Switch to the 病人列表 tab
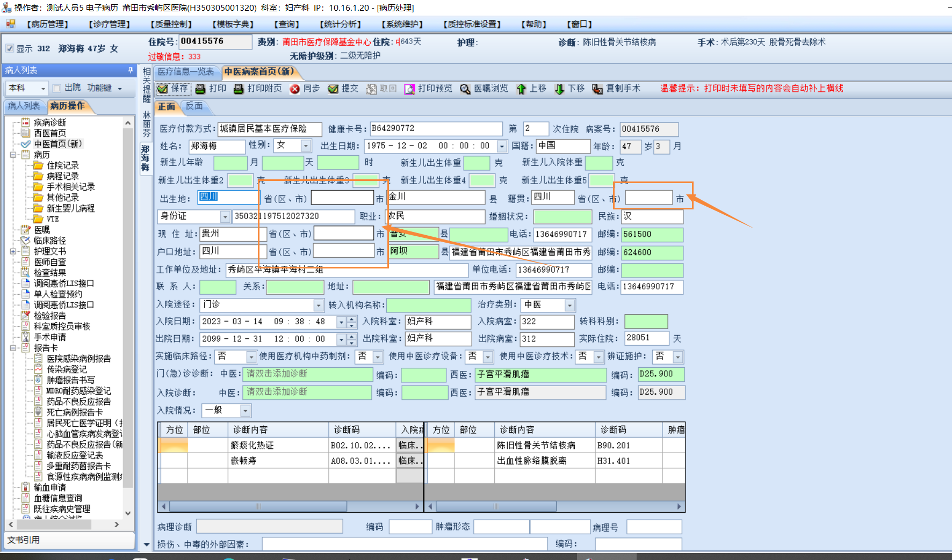The width and height of the screenshot is (952, 560). pos(24,106)
